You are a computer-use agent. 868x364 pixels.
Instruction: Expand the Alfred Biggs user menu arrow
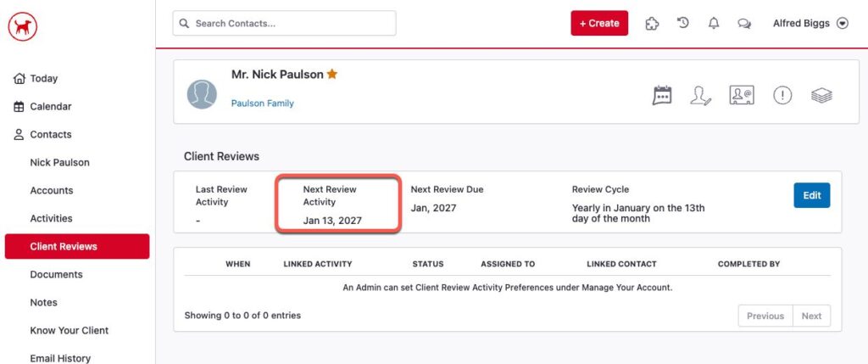click(842, 24)
